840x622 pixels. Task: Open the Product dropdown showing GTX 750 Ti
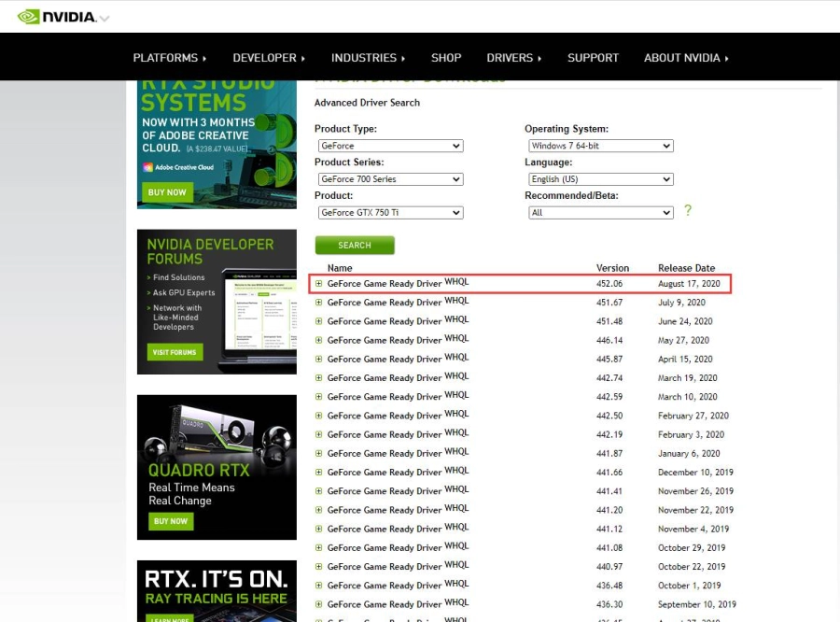(390, 213)
